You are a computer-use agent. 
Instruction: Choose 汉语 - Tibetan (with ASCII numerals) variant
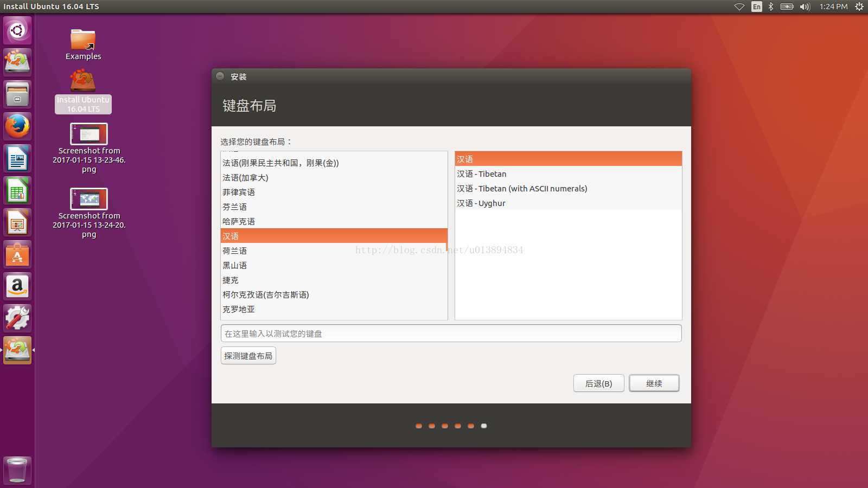tap(569, 188)
